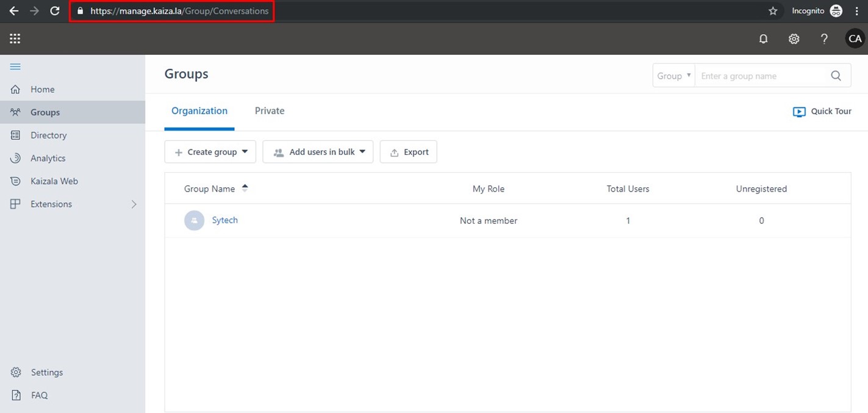This screenshot has width=868, height=413.
Task: Open the Group search-type dropdown
Action: [x=674, y=76]
